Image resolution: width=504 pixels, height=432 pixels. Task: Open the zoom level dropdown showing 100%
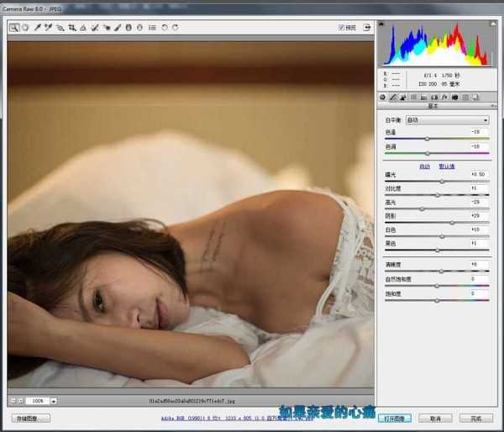click(54, 401)
